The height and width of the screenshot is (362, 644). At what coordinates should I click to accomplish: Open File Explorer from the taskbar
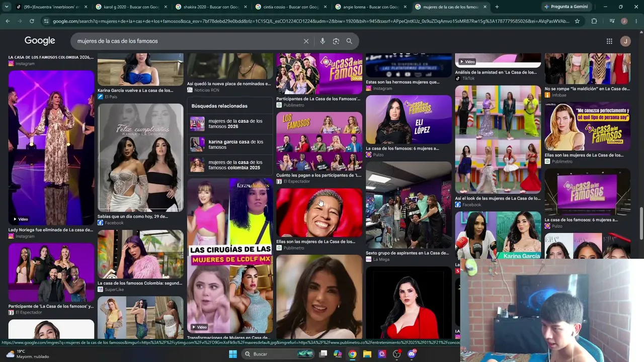[x=367, y=354]
